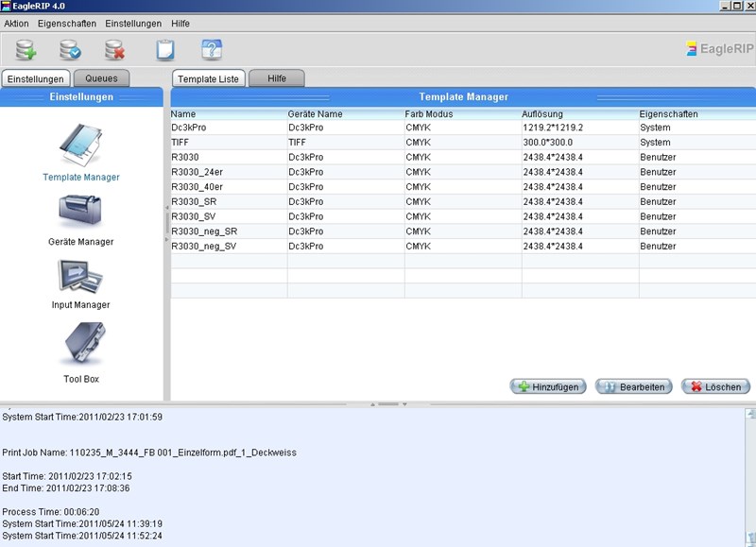This screenshot has height=547, width=756.
Task: Open the Eigenschaften menu
Action: click(67, 23)
